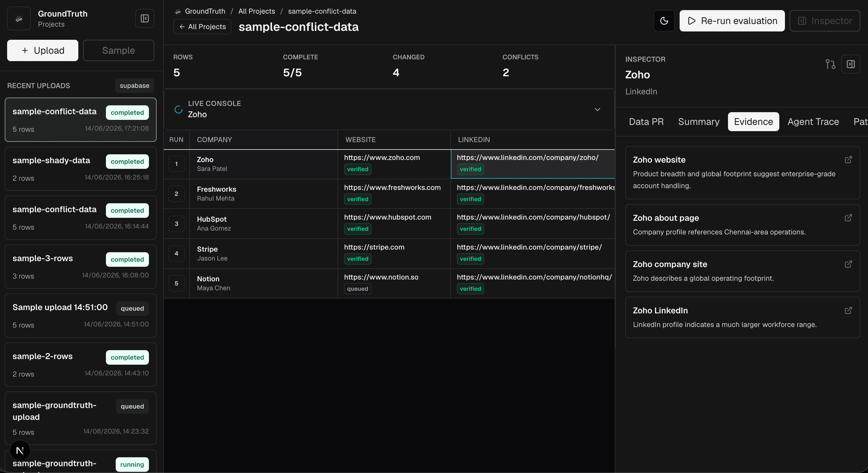The height and width of the screenshot is (473, 868).
Task: Click Pat tab at panel edge
Action: coord(860,122)
